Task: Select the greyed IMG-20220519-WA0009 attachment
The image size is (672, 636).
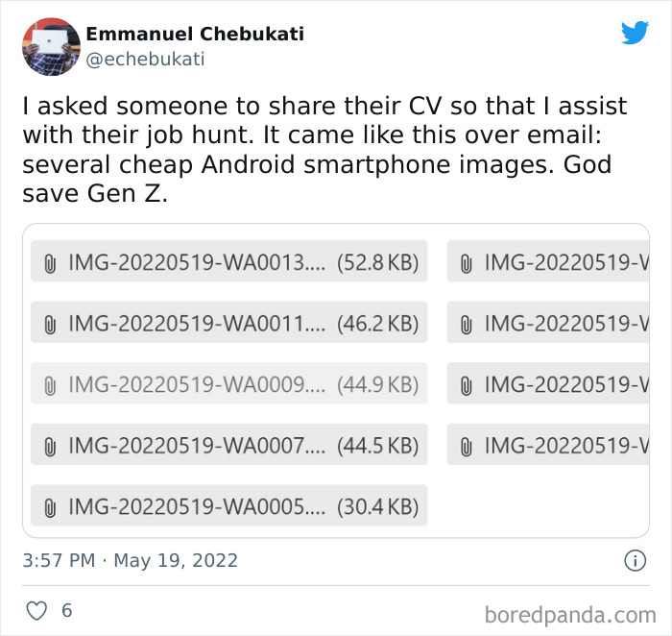Action: pos(229,383)
